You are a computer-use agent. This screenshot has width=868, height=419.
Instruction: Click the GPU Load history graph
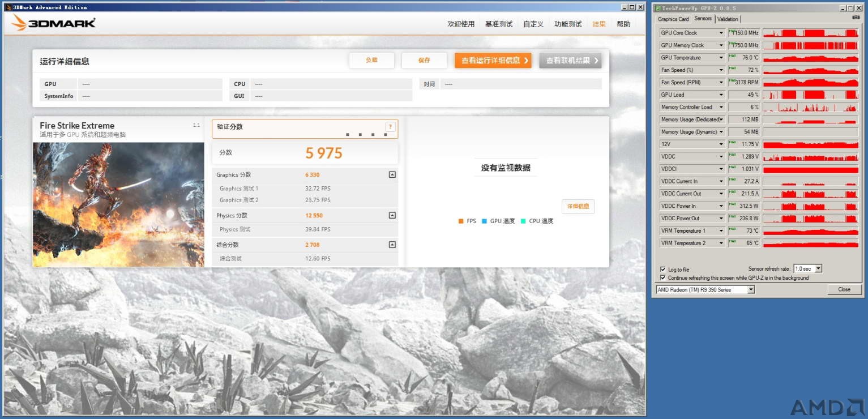coord(811,95)
